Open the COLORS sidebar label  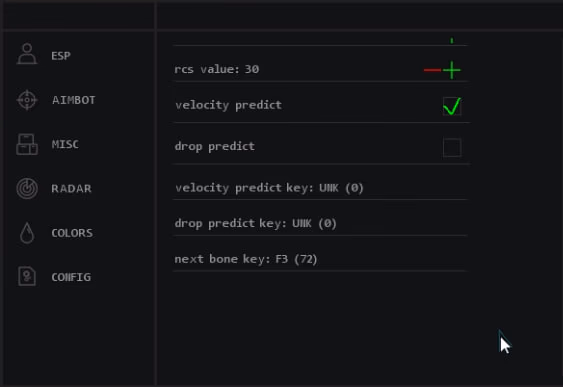point(72,233)
